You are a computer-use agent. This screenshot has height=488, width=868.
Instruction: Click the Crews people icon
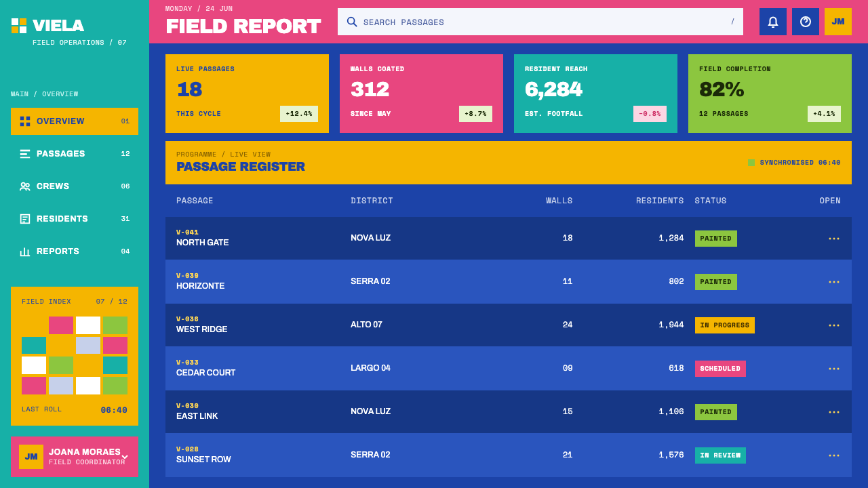tap(25, 186)
